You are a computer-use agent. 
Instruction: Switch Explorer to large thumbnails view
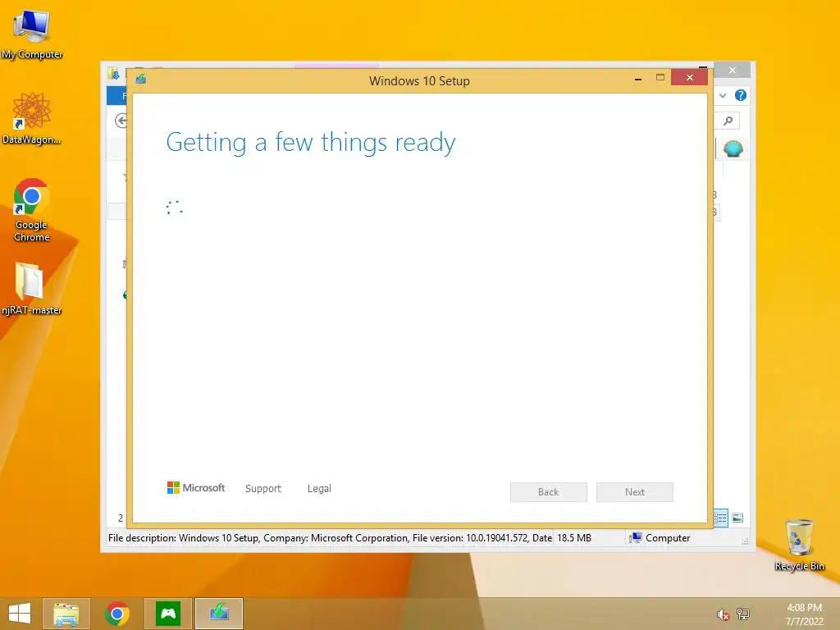pyautogui.click(x=737, y=518)
